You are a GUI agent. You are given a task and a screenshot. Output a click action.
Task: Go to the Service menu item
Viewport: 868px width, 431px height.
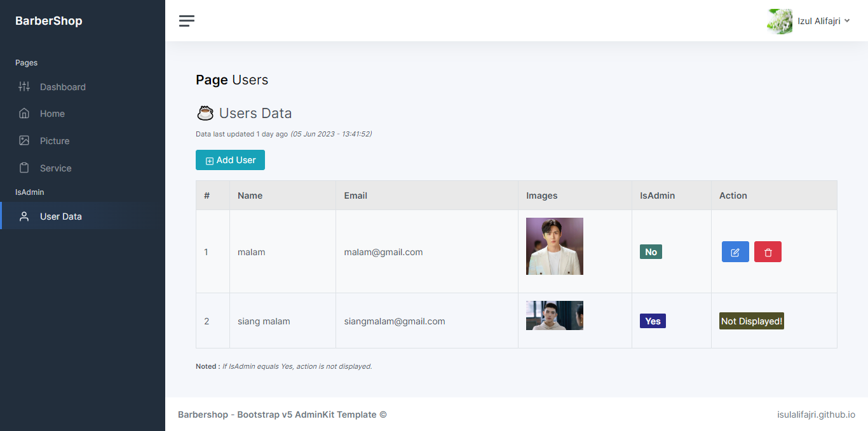pos(55,168)
